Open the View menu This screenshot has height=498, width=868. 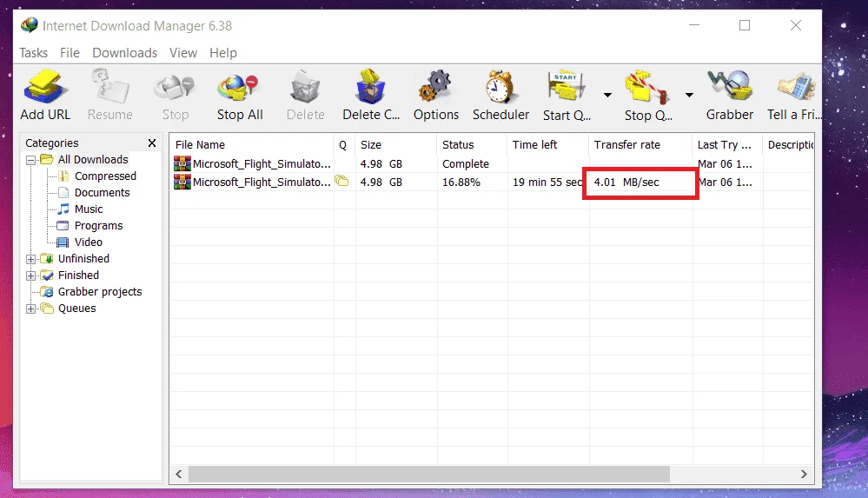click(183, 53)
